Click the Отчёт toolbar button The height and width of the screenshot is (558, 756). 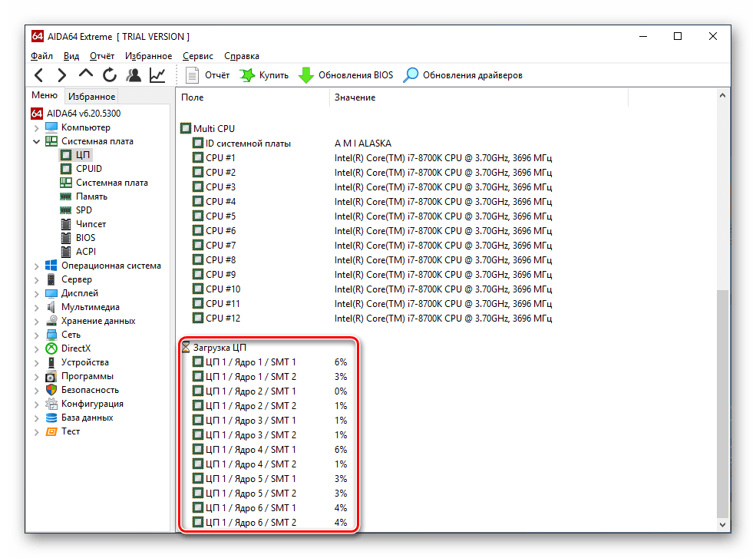[208, 75]
